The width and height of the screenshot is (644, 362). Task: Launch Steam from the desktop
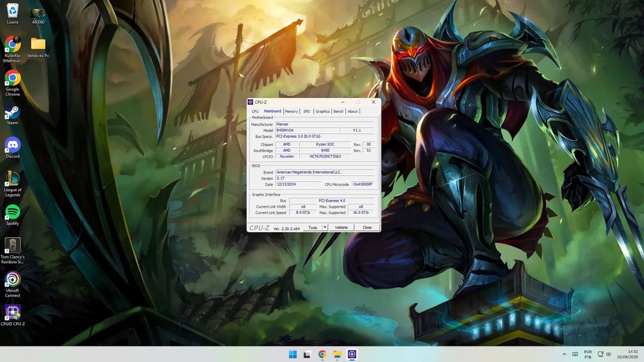tap(13, 115)
